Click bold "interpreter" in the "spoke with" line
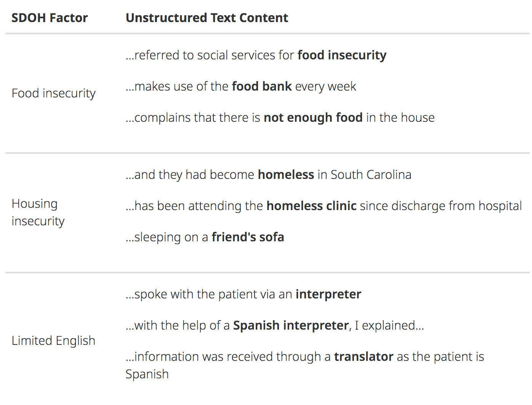 click(x=328, y=294)
